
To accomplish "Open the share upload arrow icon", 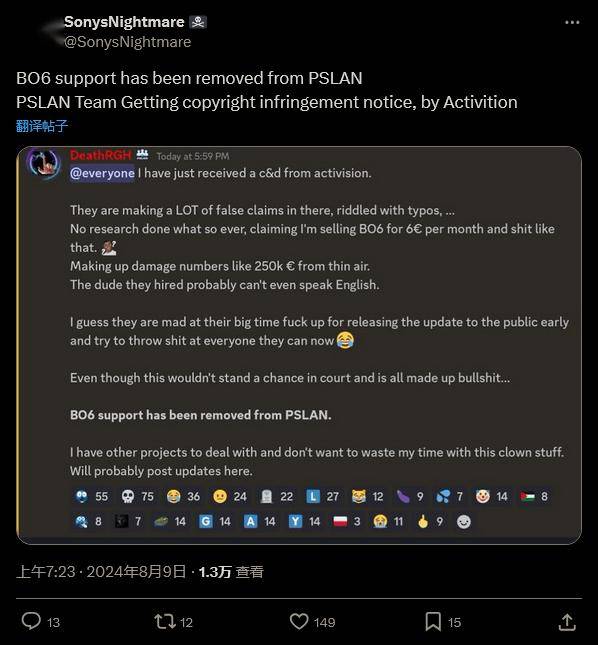I will [567, 622].
